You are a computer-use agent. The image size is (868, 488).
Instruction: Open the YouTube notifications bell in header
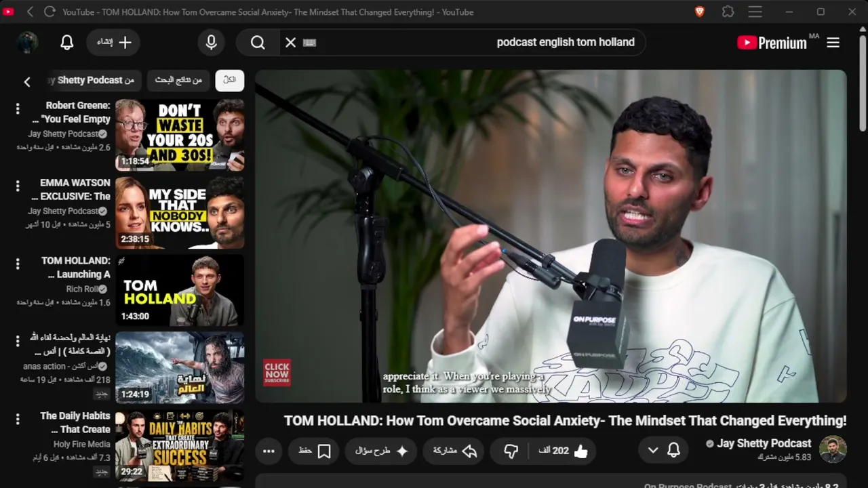(x=67, y=42)
